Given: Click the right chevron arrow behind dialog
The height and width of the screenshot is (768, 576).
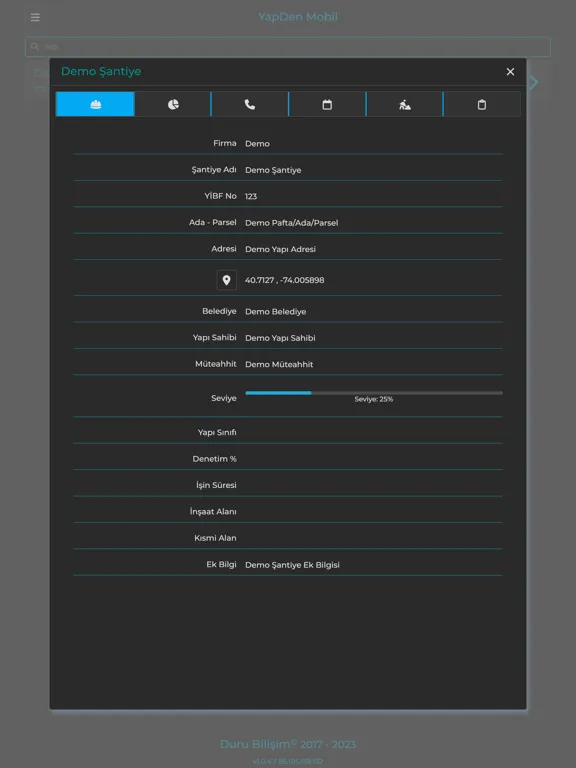Looking at the screenshot, I should 534,82.
